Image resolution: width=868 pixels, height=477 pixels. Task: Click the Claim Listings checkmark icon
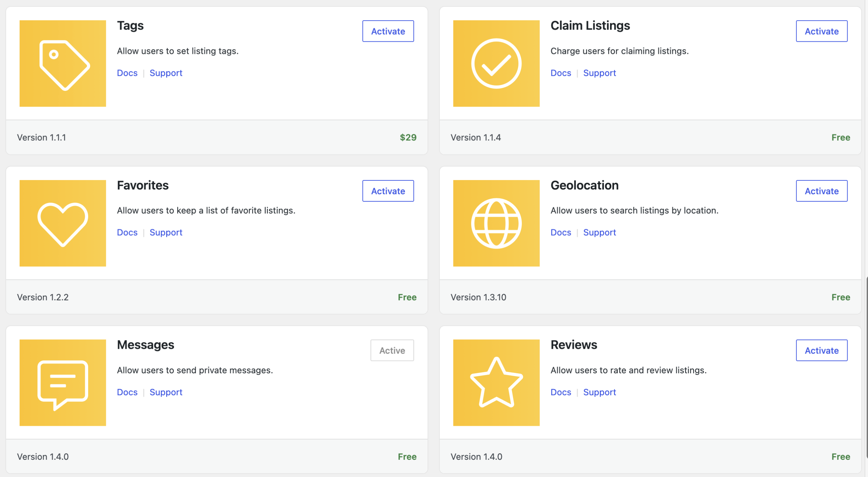pos(496,63)
